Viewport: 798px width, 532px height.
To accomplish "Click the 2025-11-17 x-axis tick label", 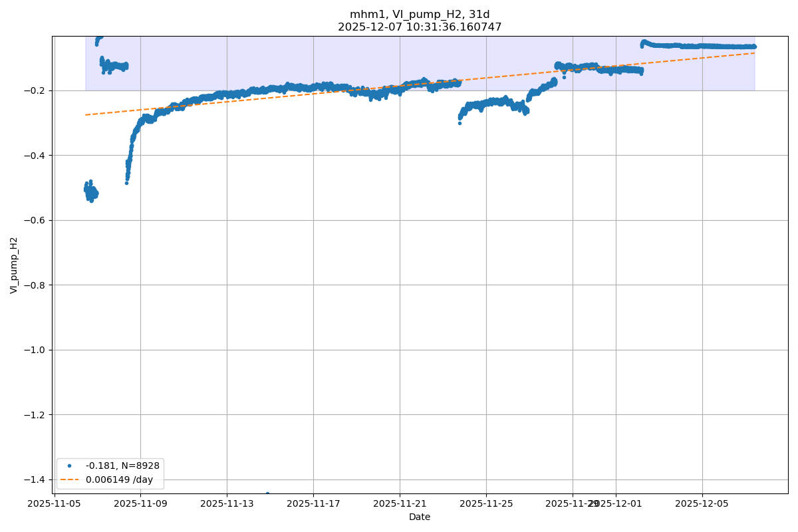I will 313,503.
